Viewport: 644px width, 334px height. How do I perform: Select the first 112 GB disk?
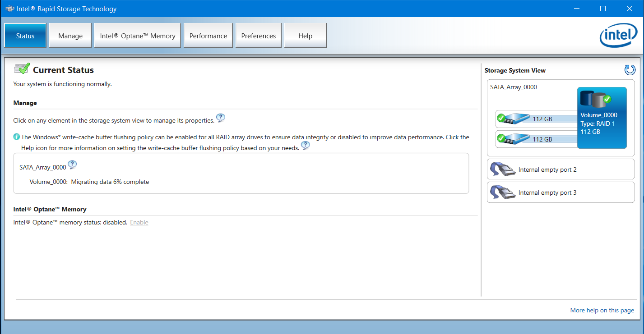pyautogui.click(x=537, y=119)
